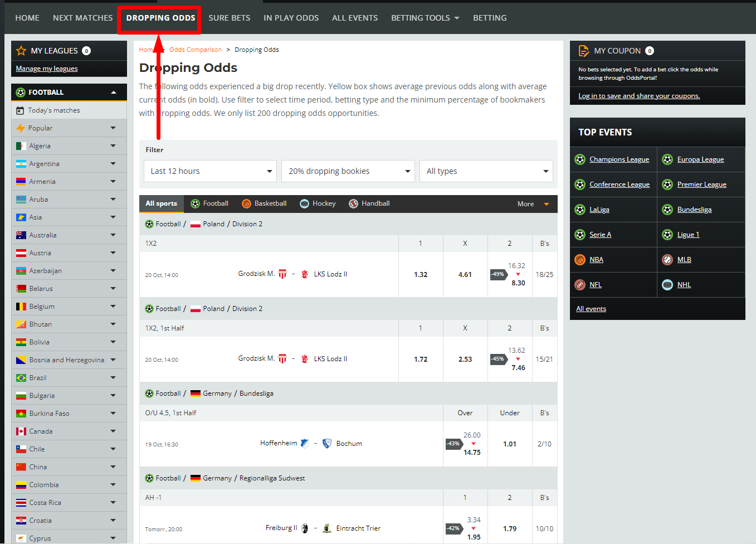This screenshot has height=544, width=756.
Task: Click the American football icon beside NFL
Action: pyautogui.click(x=580, y=285)
